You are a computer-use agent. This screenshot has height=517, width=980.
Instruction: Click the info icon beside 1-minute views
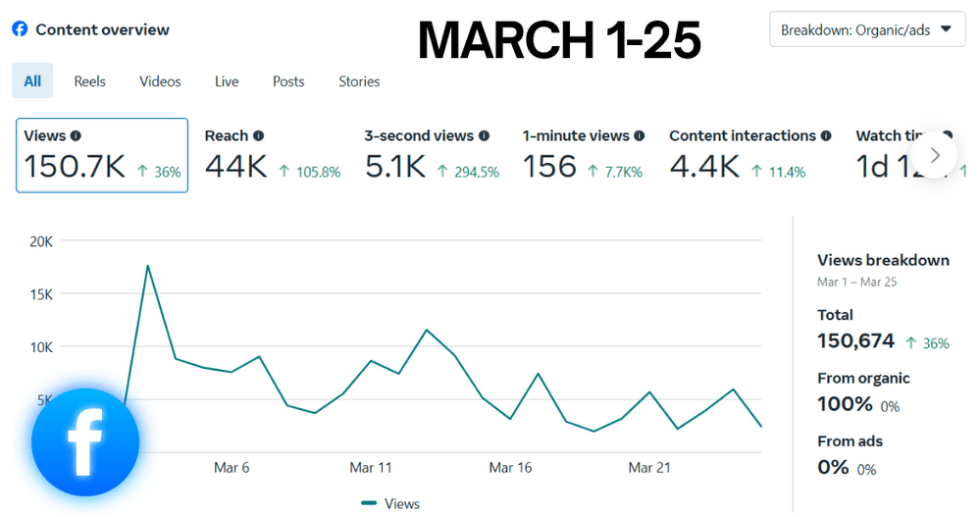[x=640, y=135]
